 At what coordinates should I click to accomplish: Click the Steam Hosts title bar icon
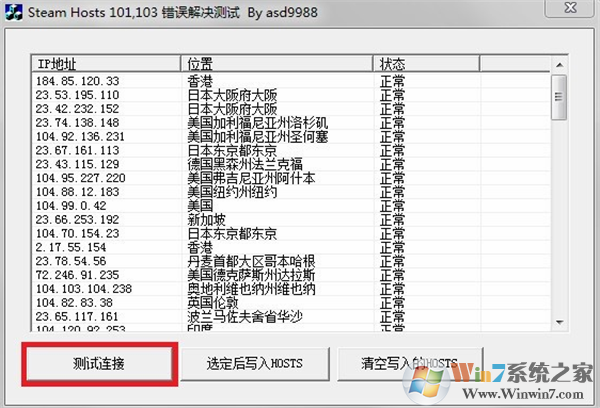coord(14,12)
